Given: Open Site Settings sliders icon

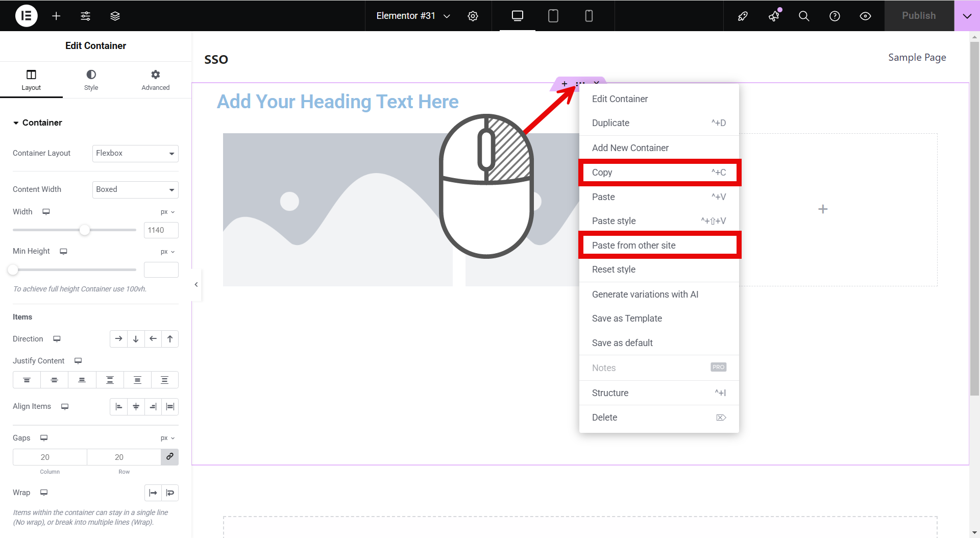Looking at the screenshot, I should [85, 16].
